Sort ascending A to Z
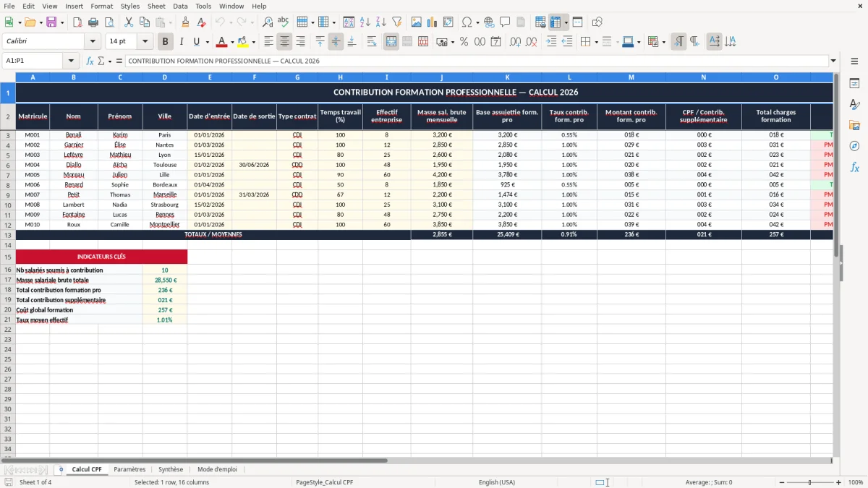 (365, 22)
